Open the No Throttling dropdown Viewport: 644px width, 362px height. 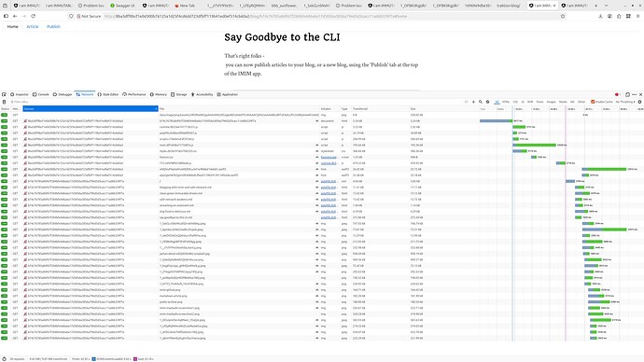click(x=625, y=102)
